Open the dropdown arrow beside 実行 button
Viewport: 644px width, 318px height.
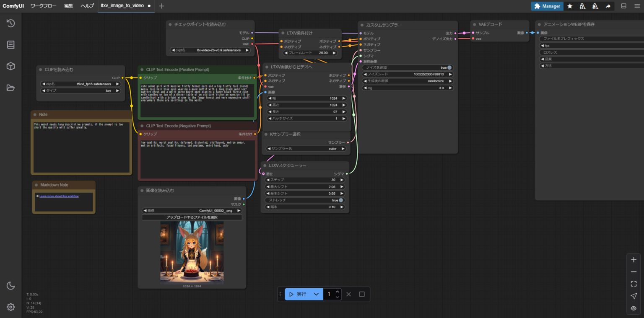click(x=316, y=294)
